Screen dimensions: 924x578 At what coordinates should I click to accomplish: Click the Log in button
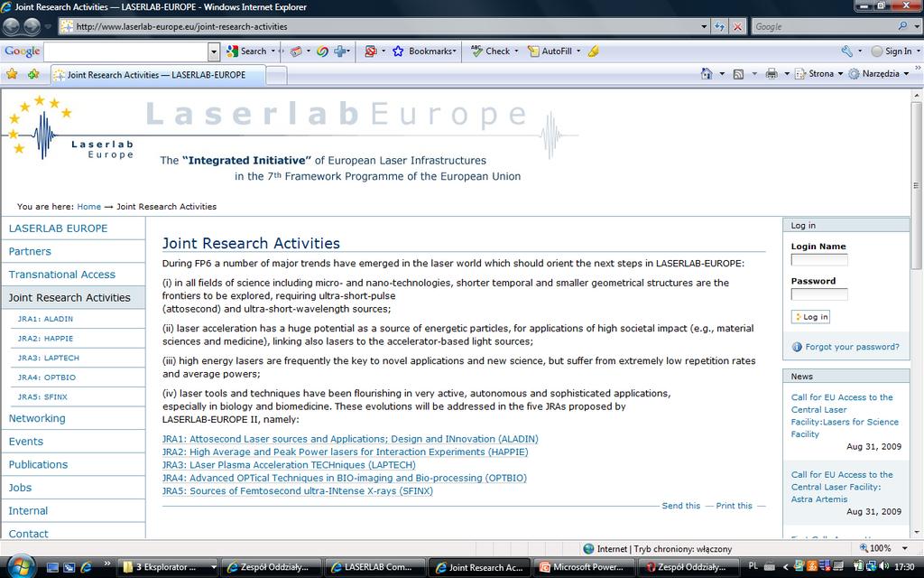coord(810,317)
